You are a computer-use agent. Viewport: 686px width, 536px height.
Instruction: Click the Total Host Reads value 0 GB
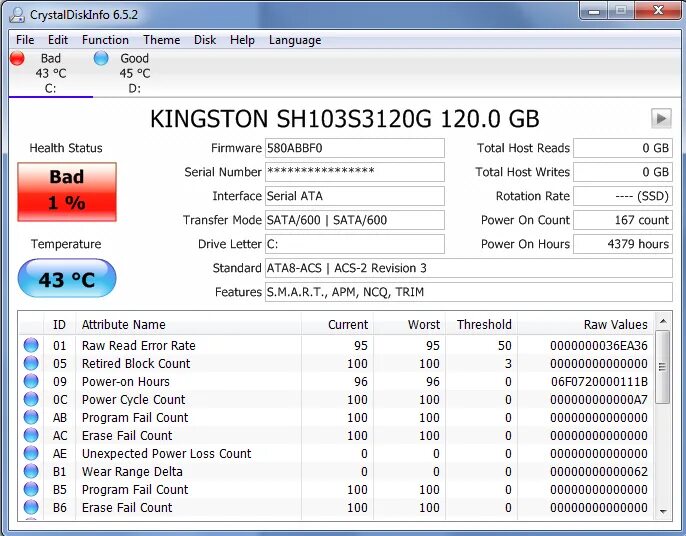coord(623,148)
